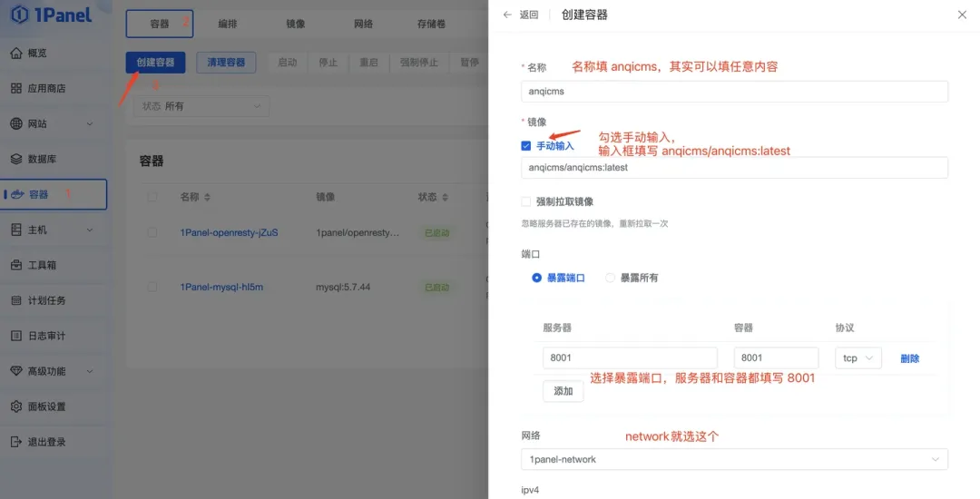980x499 pixels.
Task: Expand the 高级功能 sidebar submenu chevron
Action: pos(89,371)
